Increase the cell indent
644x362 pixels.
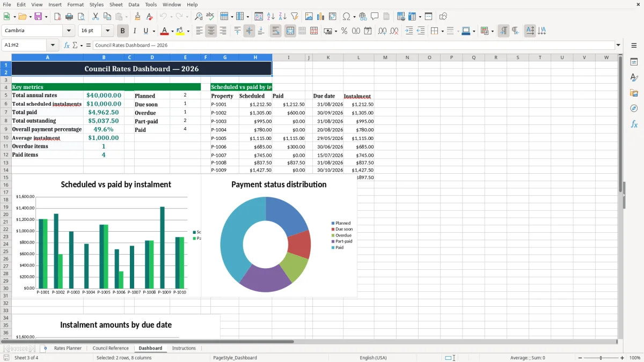(x=409, y=31)
